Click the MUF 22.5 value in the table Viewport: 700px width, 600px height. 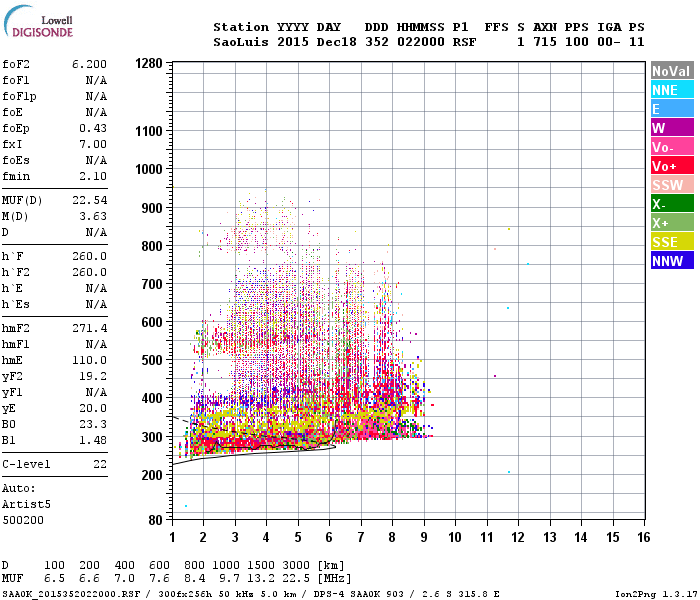tap(296, 579)
